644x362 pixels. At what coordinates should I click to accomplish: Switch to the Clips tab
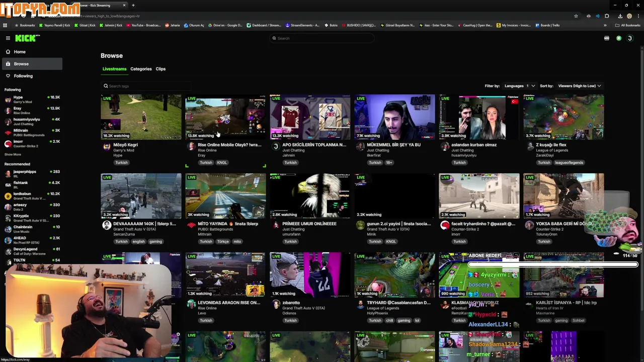[x=160, y=69]
